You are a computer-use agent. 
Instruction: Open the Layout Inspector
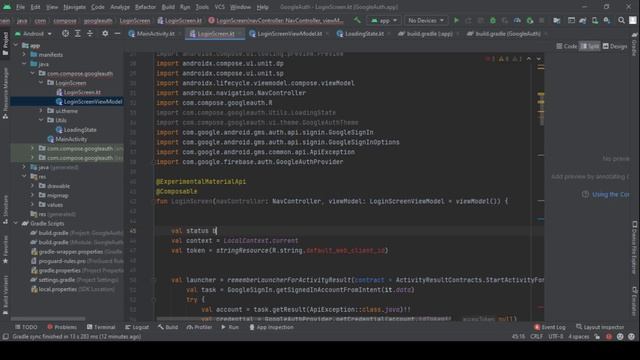pos(600,327)
